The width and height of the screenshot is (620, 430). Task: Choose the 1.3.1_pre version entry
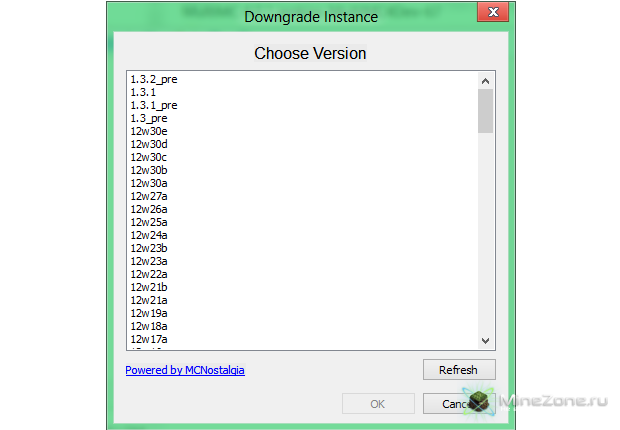[154, 105]
